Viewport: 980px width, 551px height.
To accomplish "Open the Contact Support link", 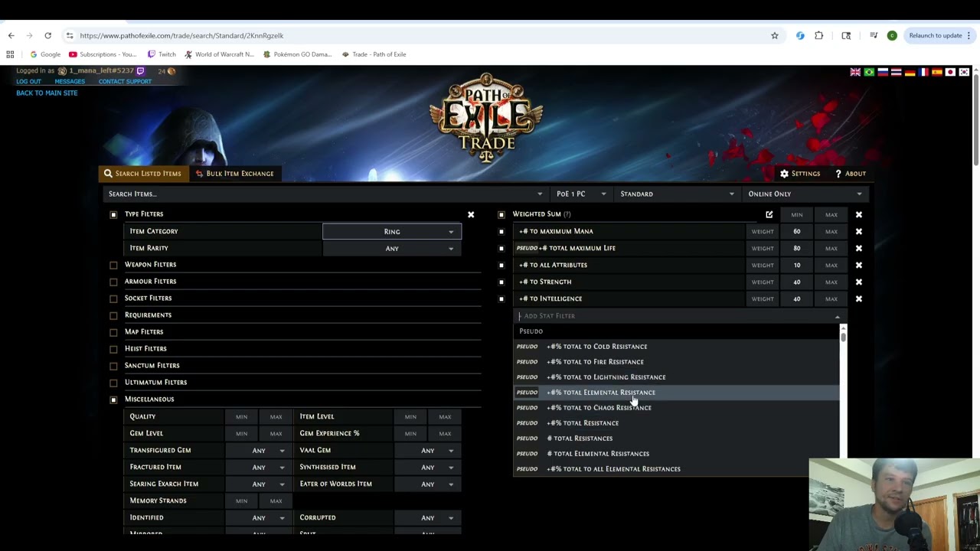I will tap(125, 82).
